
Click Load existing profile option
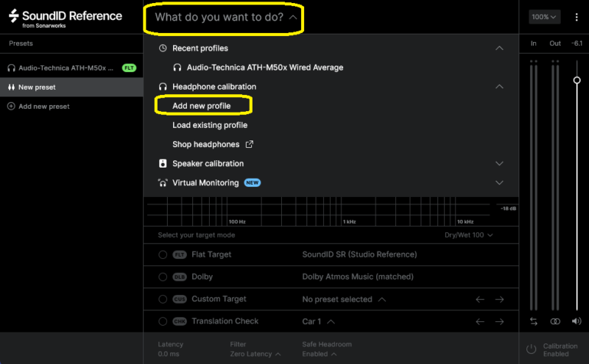click(x=210, y=125)
